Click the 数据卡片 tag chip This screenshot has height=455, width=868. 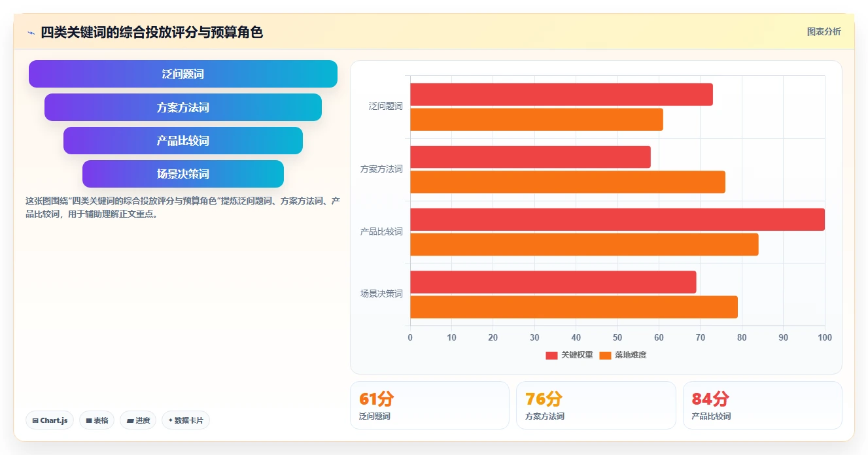[x=186, y=420]
